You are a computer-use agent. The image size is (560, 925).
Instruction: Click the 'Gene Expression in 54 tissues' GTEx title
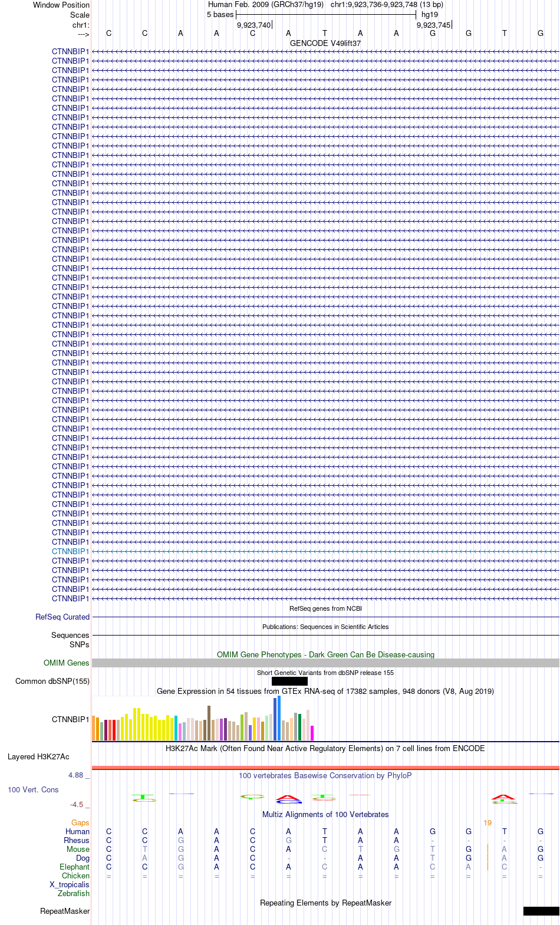coord(325,691)
